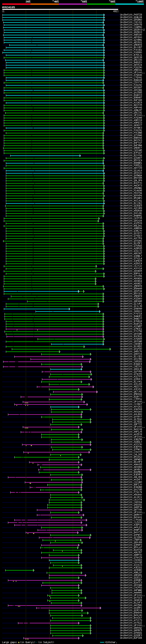Click the cyan ~100% identity legend swatch
The width and height of the screenshot is (146, 644).
click(x=130, y=4)
